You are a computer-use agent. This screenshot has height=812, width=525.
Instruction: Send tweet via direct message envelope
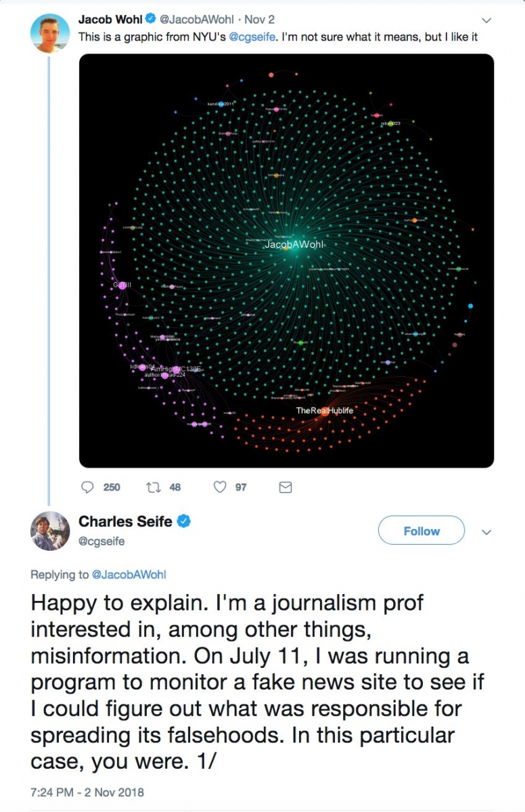[x=286, y=487]
